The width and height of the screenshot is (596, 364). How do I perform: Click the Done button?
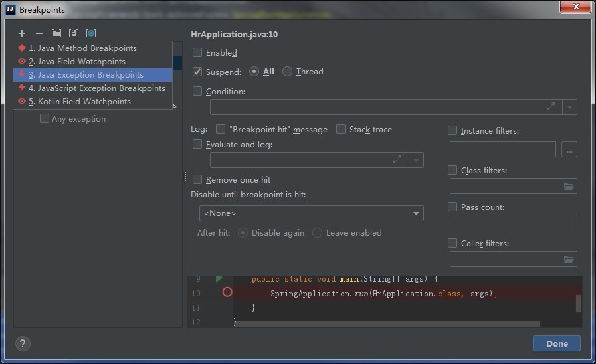coord(557,343)
